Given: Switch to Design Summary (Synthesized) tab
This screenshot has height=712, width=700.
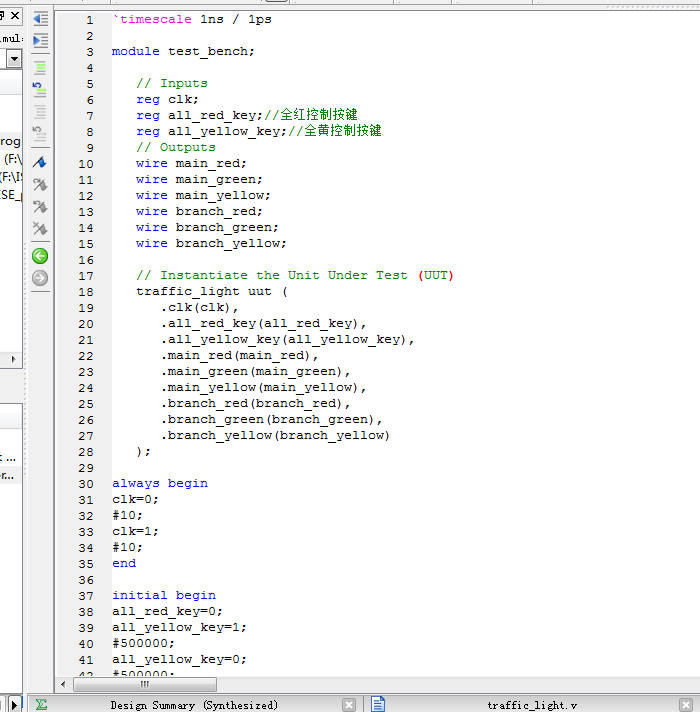Looking at the screenshot, I should click(x=194, y=705).
